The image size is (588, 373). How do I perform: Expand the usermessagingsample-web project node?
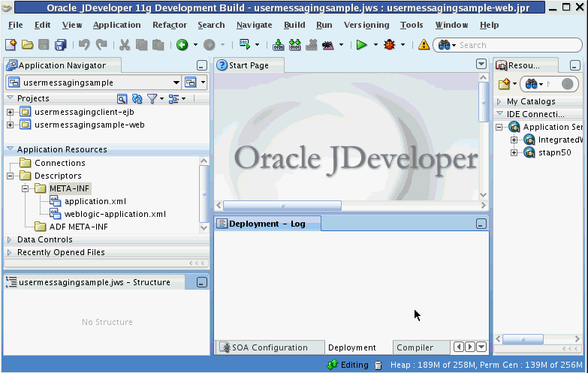point(10,125)
